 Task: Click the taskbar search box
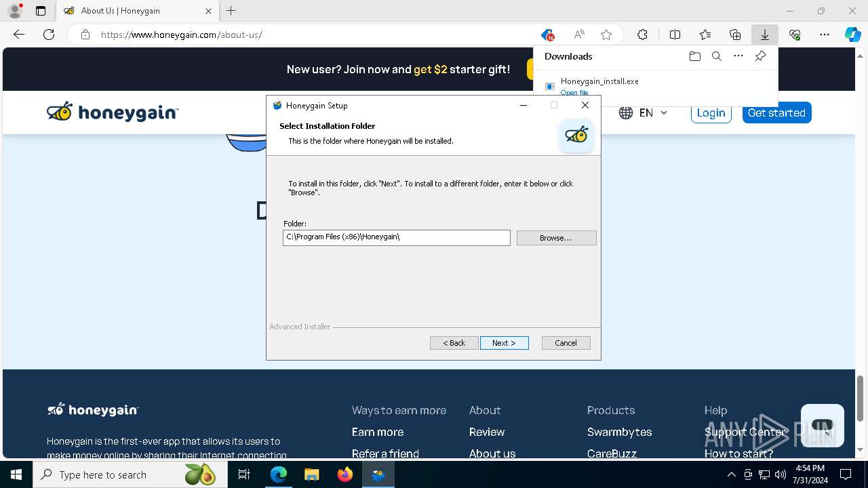[130, 474]
